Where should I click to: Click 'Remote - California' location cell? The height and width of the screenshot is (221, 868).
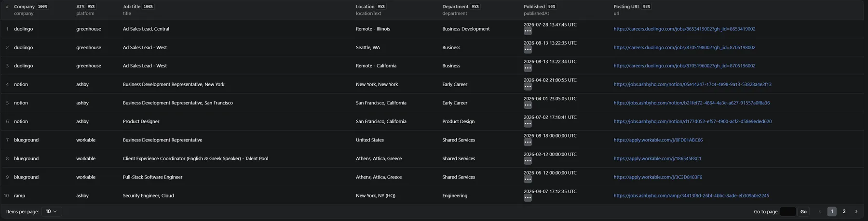[x=376, y=66]
